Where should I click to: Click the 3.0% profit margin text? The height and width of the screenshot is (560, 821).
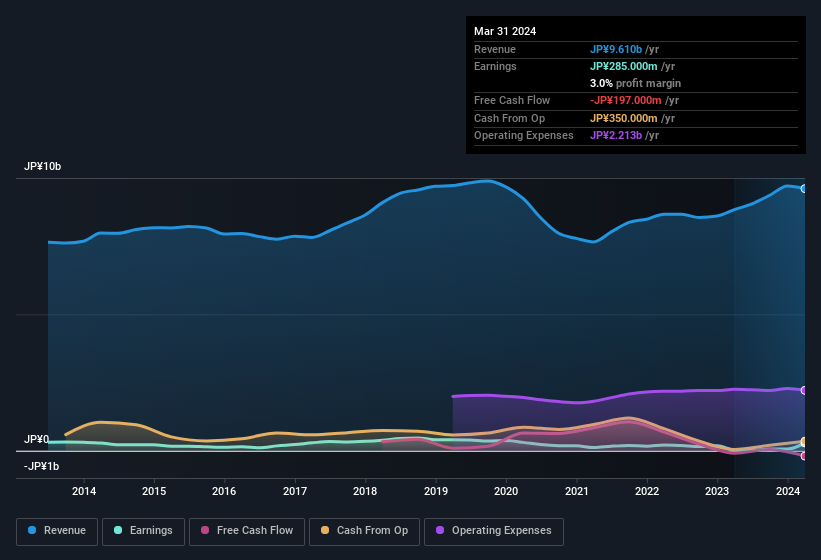coord(635,83)
